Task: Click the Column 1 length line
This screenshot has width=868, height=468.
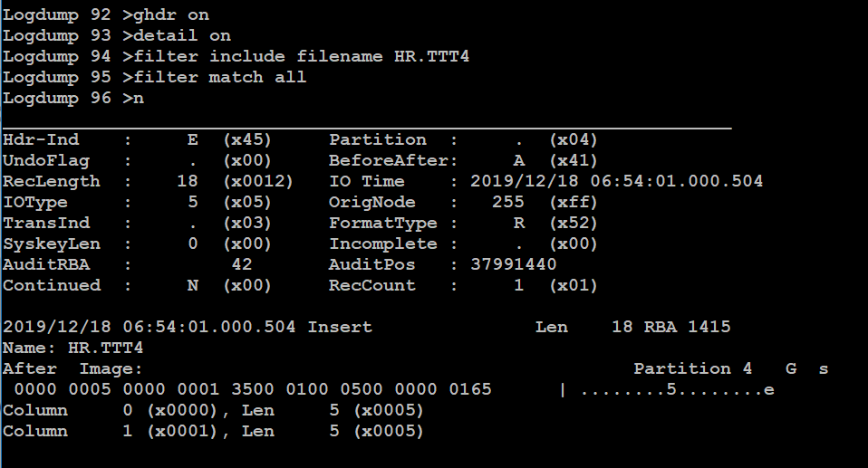Action: [213, 432]
